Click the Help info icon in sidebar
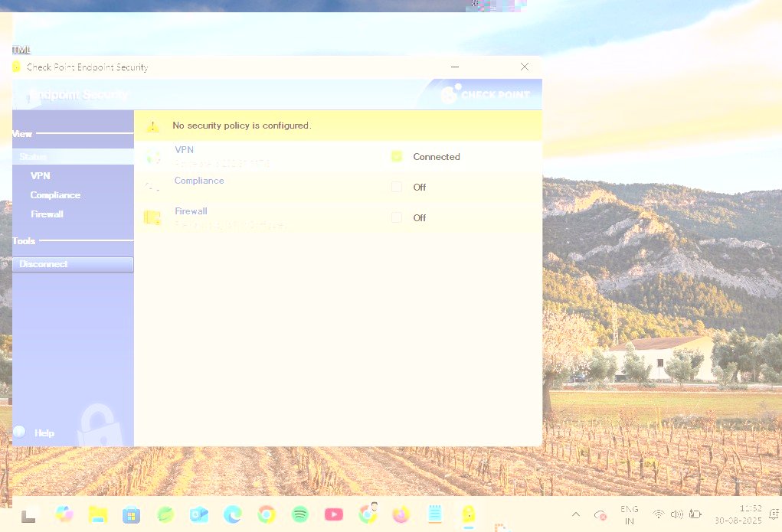This screenshot has width=782, height=532. pyautogui.click(x=19, y=432)
